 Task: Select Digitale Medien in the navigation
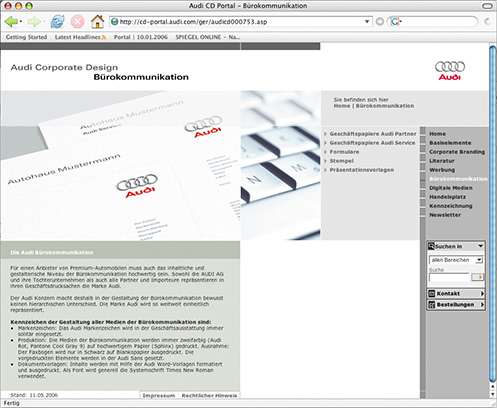coord(451,188)
